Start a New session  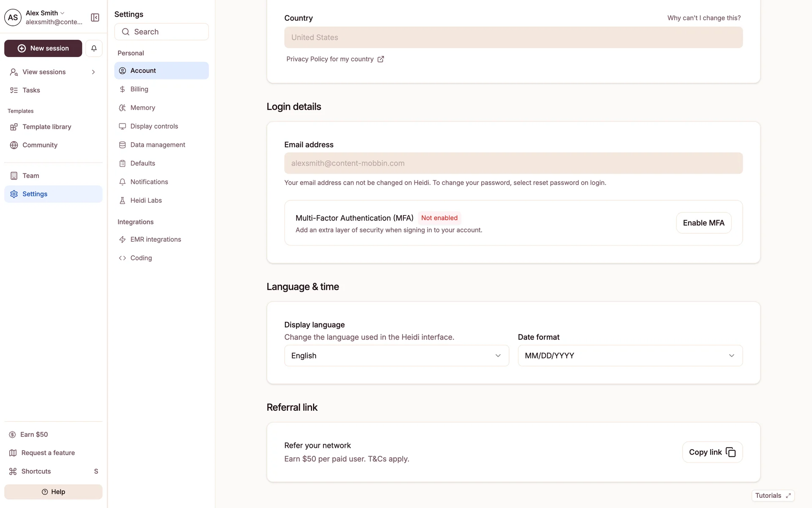(x=43, y=48)
